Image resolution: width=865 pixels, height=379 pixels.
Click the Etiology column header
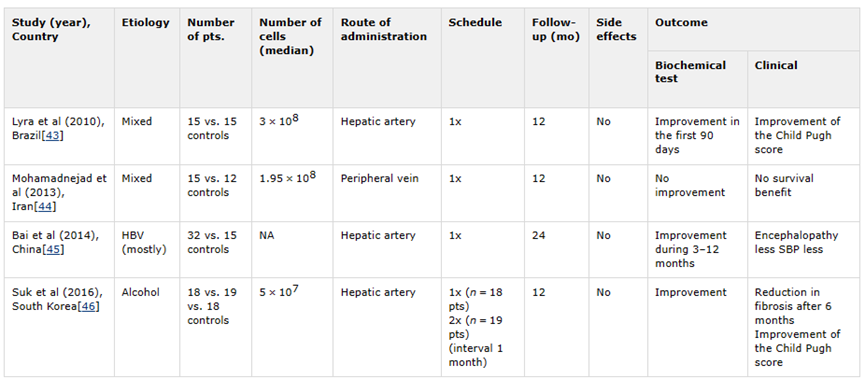click(x=146, y=23)
